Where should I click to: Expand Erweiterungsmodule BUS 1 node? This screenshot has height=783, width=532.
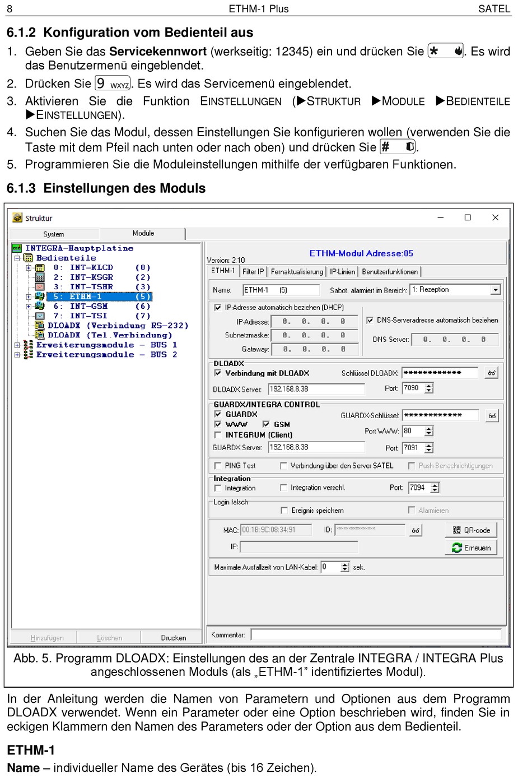coord(17,345)
